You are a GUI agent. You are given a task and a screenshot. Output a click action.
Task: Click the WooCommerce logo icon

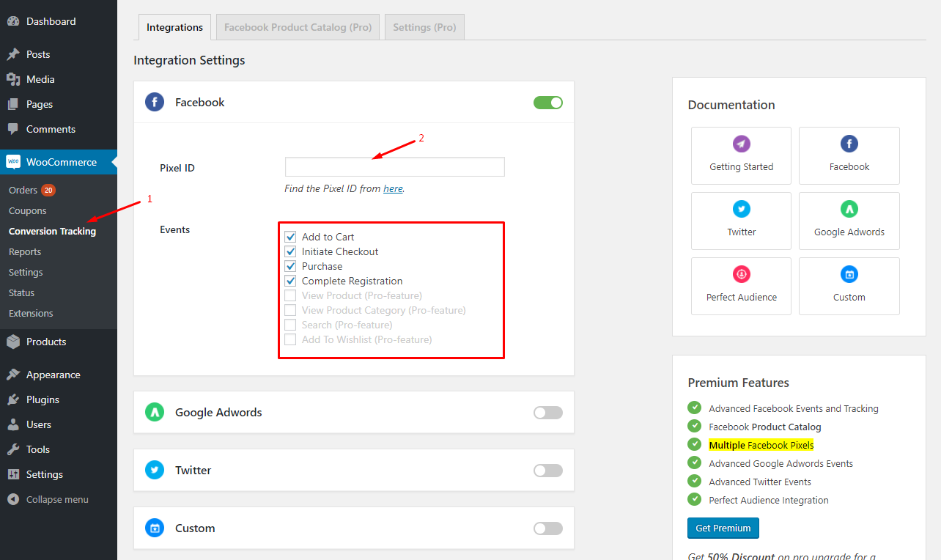pyautogui.click(x=13, y=162)
